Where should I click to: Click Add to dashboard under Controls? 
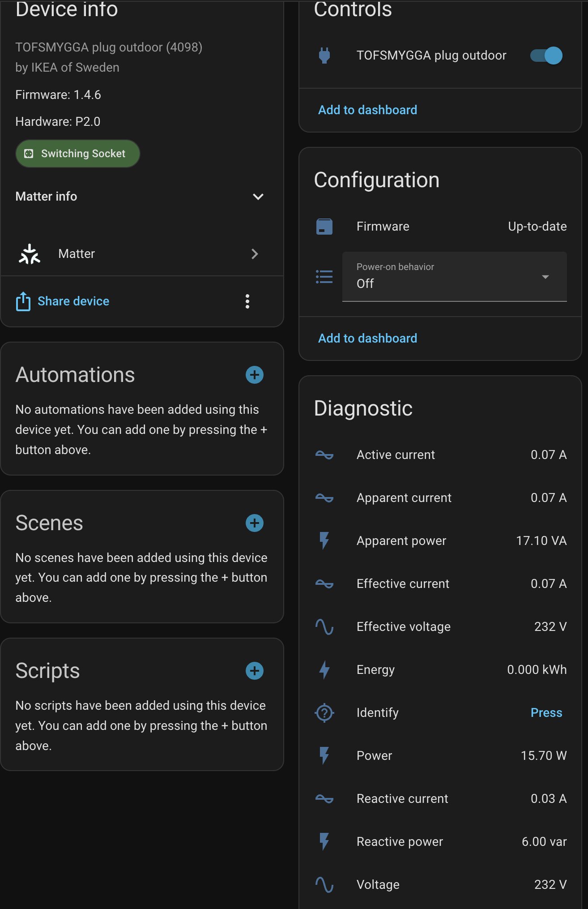coord(367,110)
